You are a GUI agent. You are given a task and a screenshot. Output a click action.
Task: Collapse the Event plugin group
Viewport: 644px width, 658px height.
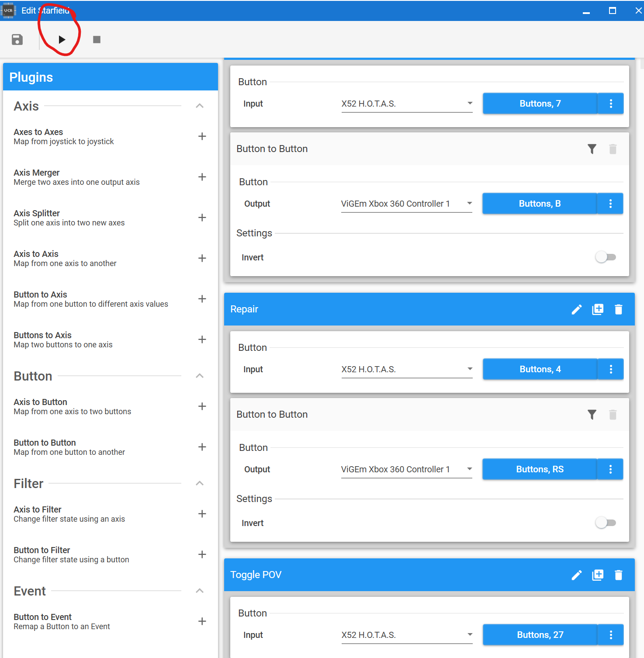(x=200, y=591)
